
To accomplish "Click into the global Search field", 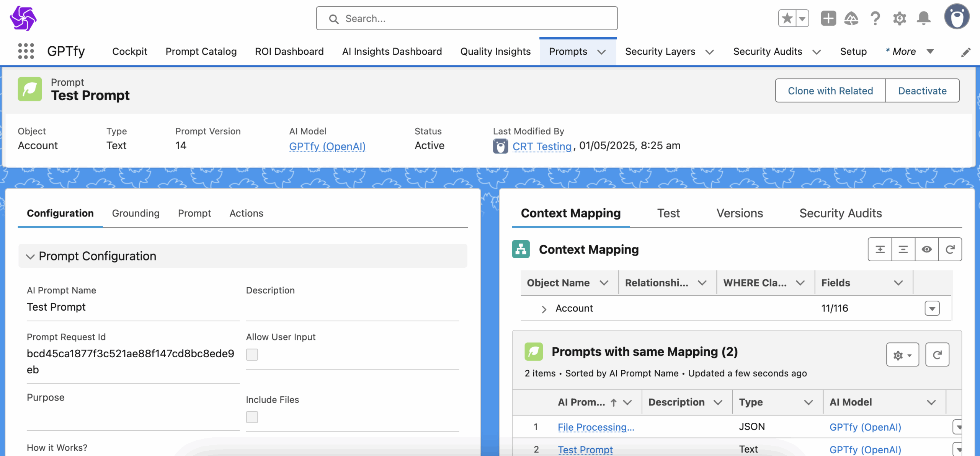I will click(467, 18).
